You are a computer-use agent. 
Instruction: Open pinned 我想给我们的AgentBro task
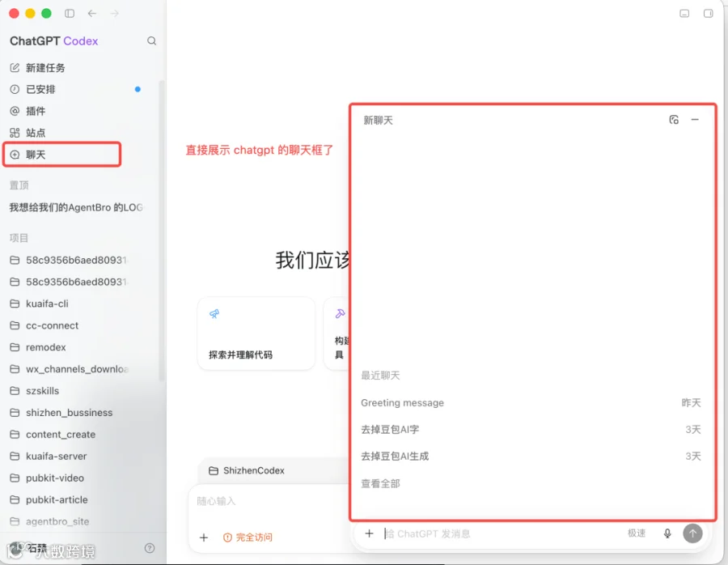point(77,207)
